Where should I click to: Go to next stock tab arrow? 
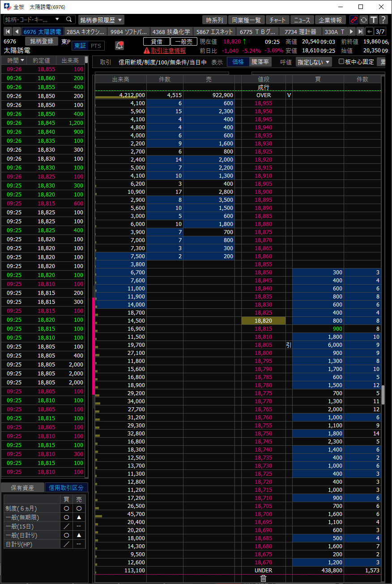tap(351, 31)
